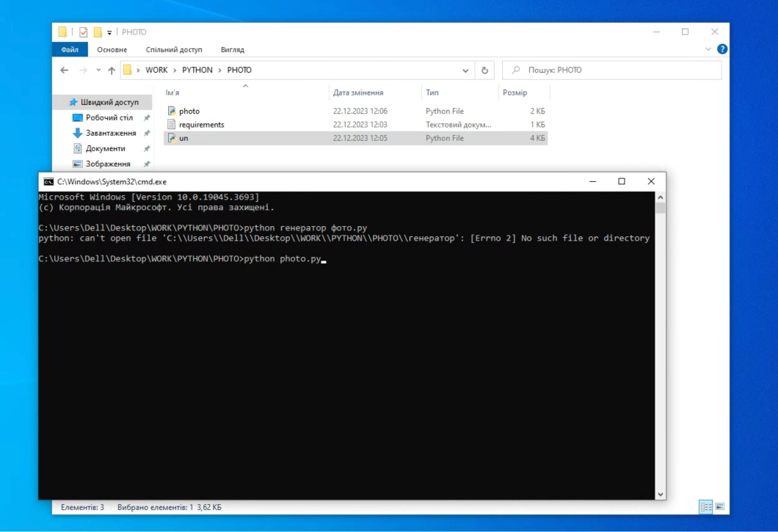Open the Вигляд ribbon tab

click(x=232, y=50)
